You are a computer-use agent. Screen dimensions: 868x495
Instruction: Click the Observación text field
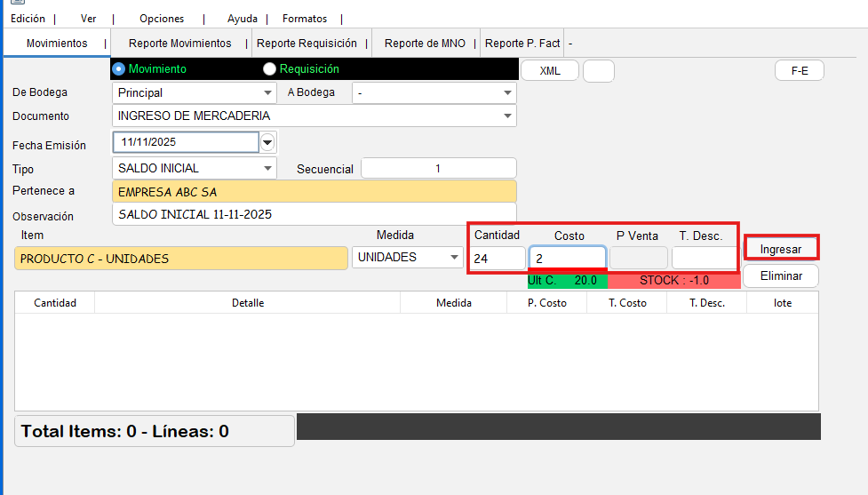point(315,214)
